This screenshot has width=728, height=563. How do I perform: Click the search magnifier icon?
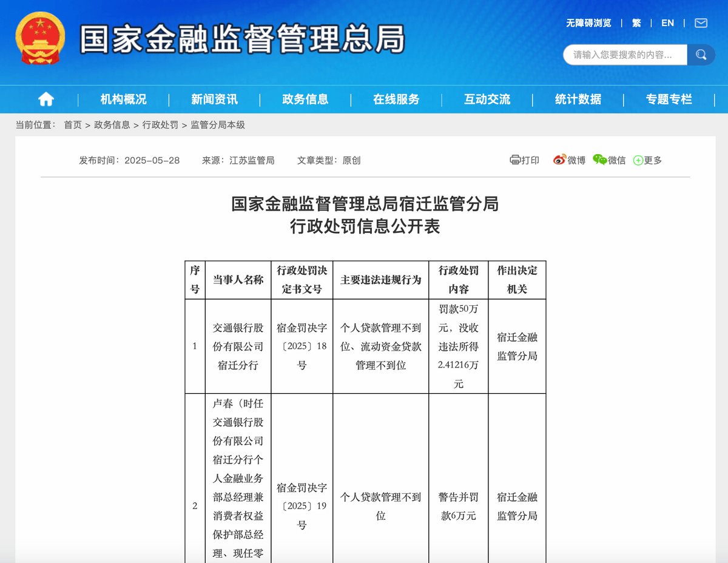tap(701, 55)
